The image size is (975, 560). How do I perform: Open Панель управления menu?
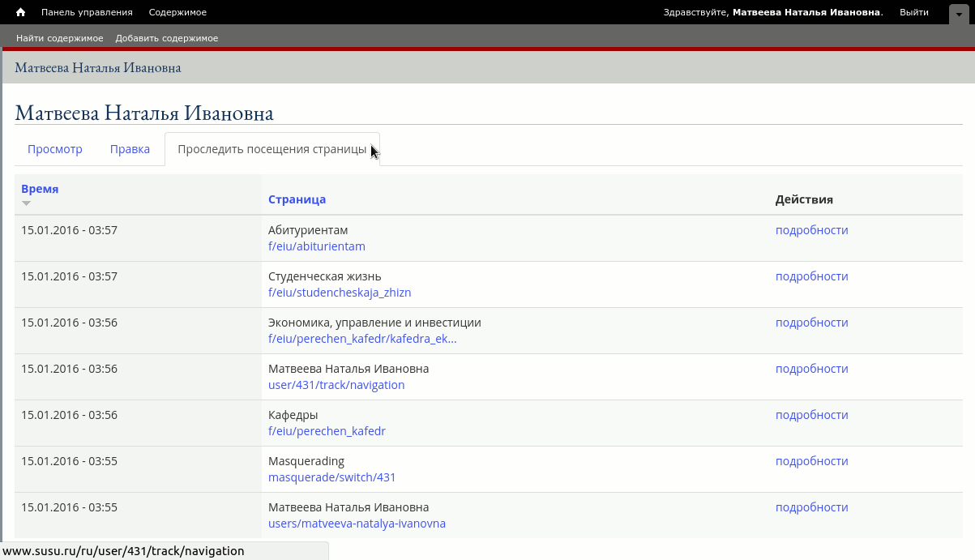pyautogui.click(x=87, y=12)
